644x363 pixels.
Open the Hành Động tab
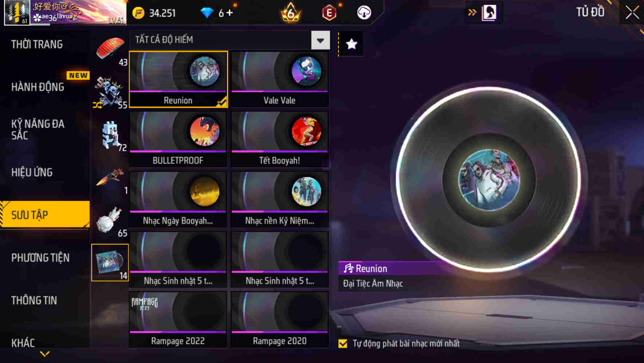38,87
